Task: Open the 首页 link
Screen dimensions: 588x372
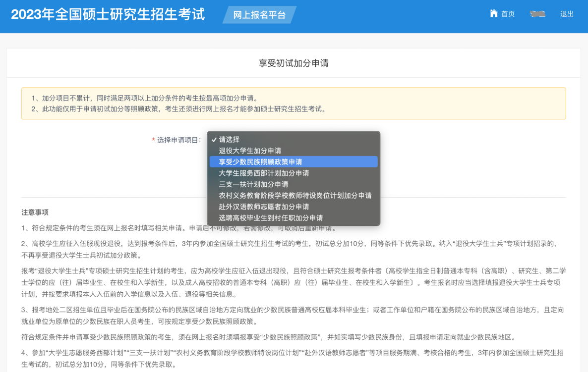Action: (x=508, y=14)
